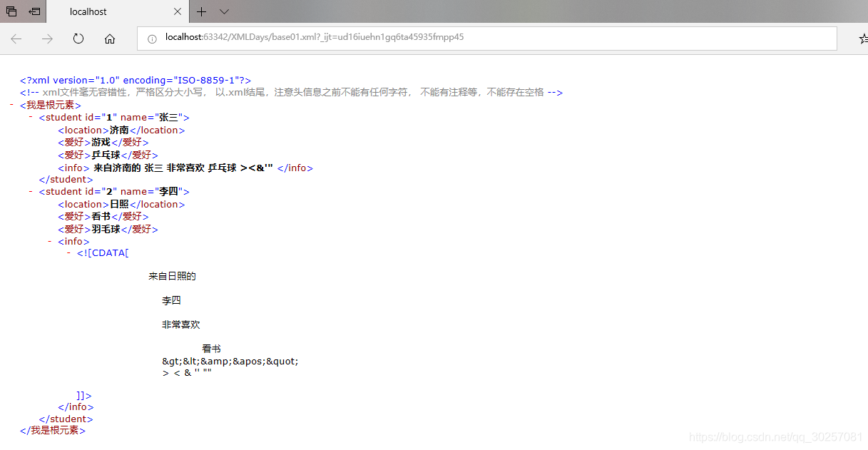Click the escaped entities line &gt;&lt;&amp;
This screenshot has height=450, width=868.
click(x=230, y=361)
